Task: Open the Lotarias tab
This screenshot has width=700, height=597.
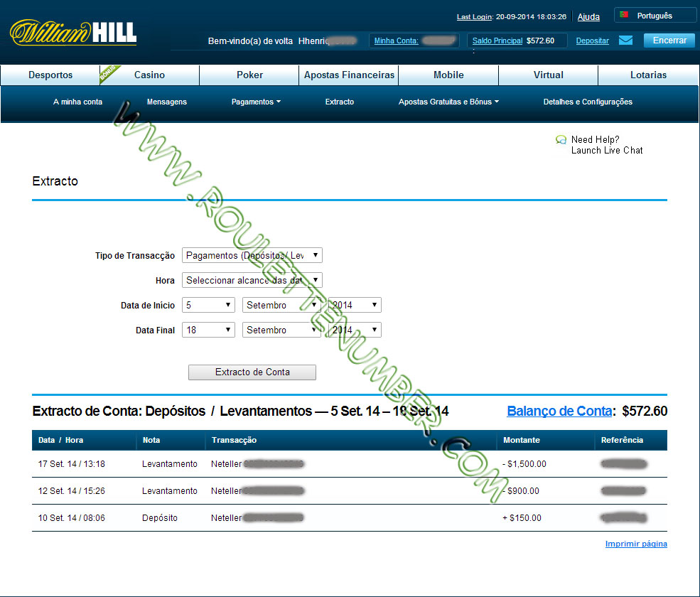Action: [648, 75]
